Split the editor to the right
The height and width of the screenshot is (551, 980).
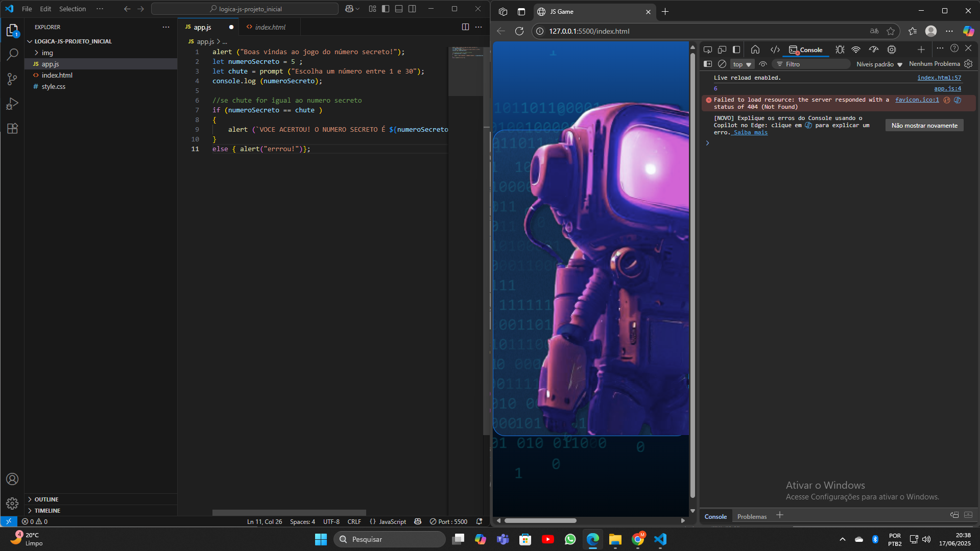tap(465, 27)
